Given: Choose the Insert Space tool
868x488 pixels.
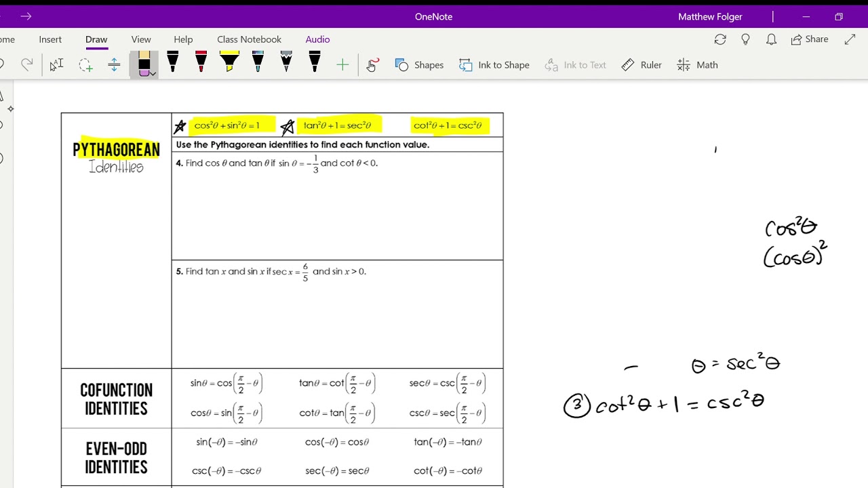Looking at the screenshot, I should coord(114,65).
